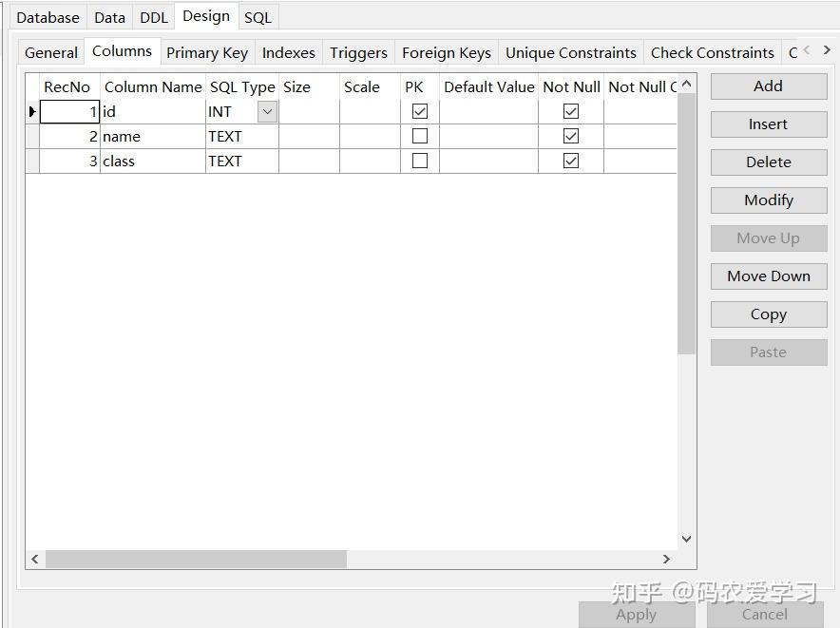
Task: Uncheck Not Null for the class column
Action: 571,161
